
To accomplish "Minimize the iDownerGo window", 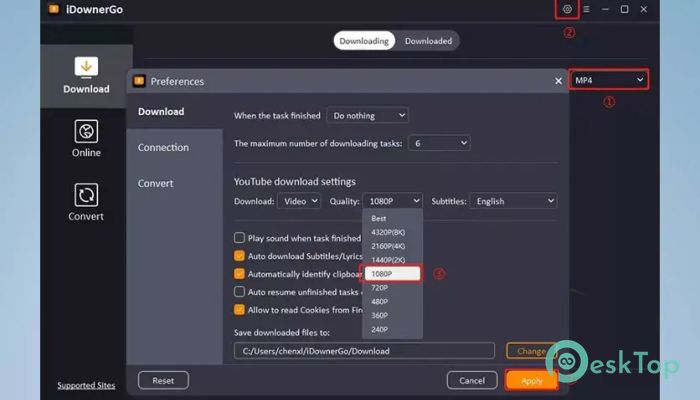I will point(605,9).
